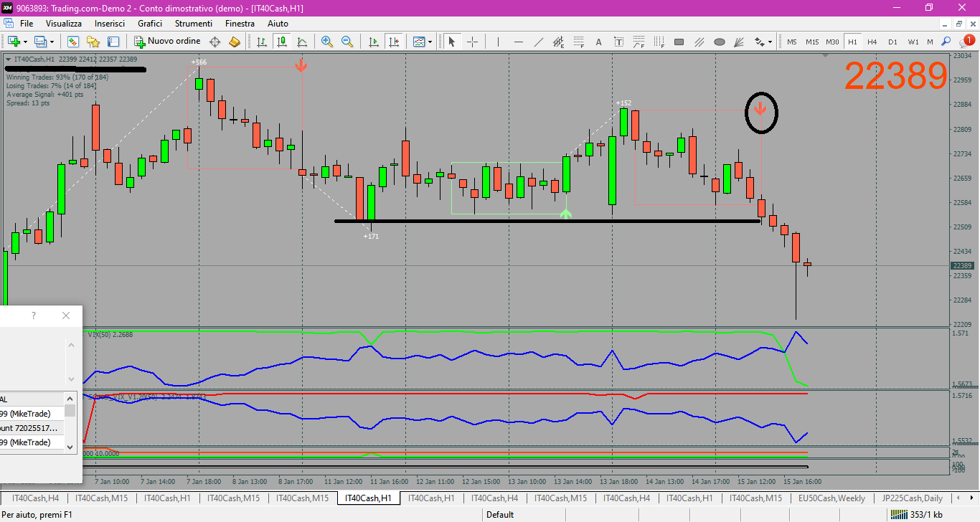Select the text label T tool
Image resolution: width=980 pixels, height=522 pixels.
click(x=618, y=42)
